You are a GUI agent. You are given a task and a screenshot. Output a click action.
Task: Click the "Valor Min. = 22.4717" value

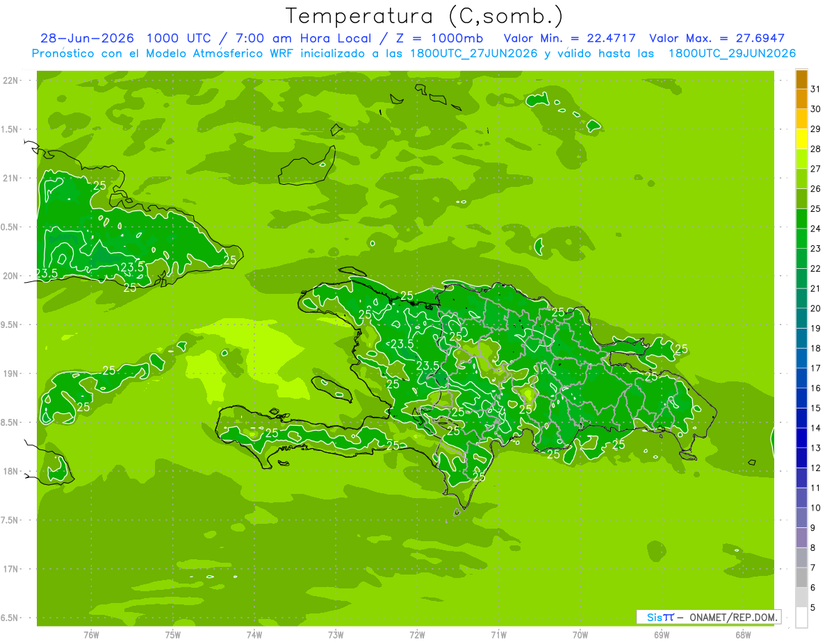[x=569, y=38]
